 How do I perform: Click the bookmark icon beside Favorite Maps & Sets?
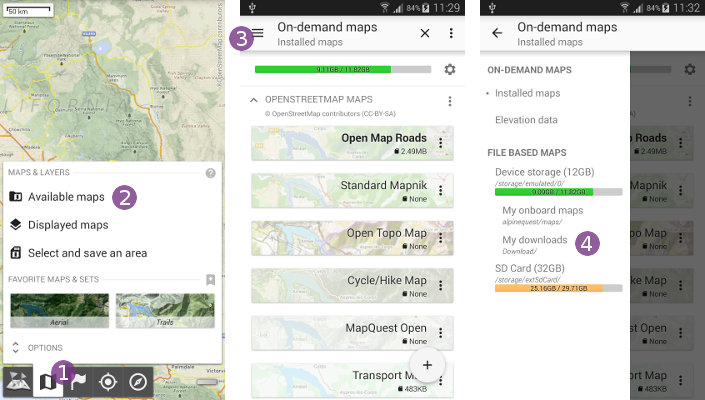click(210, 280)
